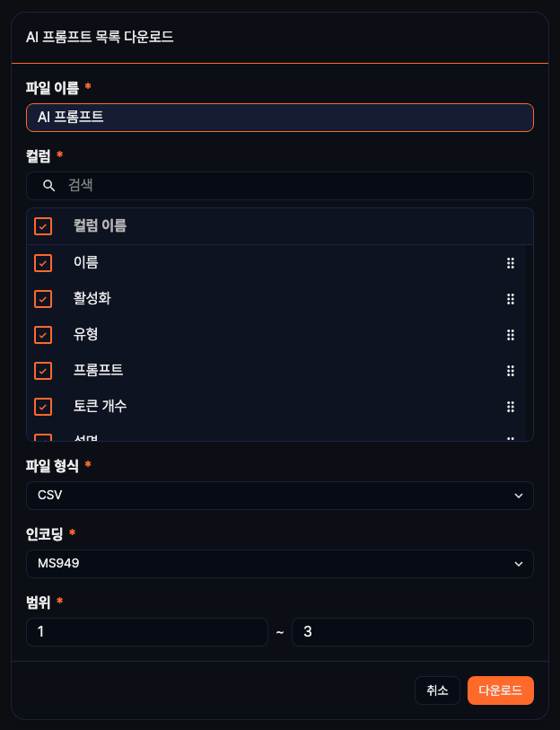Click the drag handle beside 토큰 개수 column
Image resolution: width=560 pixels, height=730 pixels.
pos(510,406)
